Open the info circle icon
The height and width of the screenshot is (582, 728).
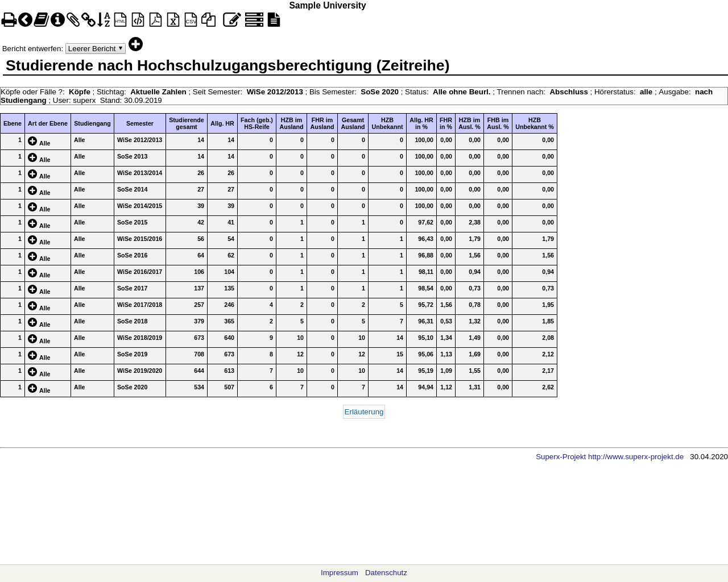click(x=57, y=20)
